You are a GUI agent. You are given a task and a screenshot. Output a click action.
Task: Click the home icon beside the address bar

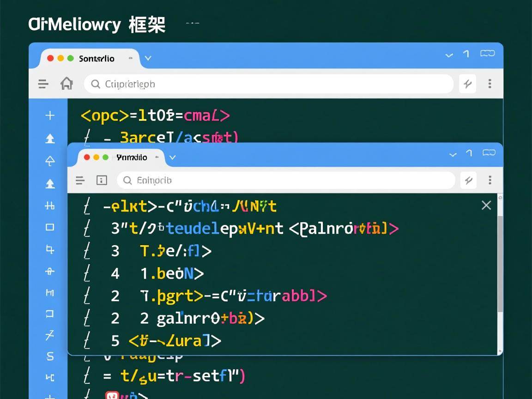click(67, 84)
